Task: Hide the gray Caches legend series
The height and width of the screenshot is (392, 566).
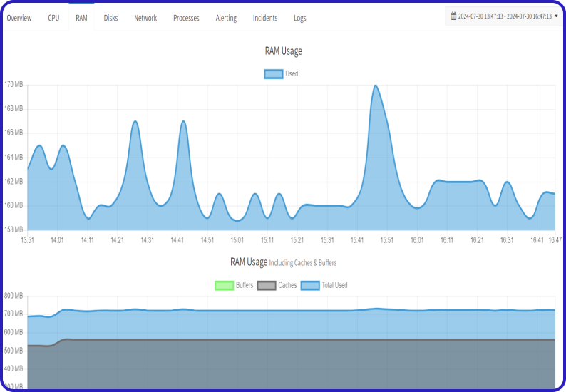Action: pyautogui.click(x=266, y=285)
